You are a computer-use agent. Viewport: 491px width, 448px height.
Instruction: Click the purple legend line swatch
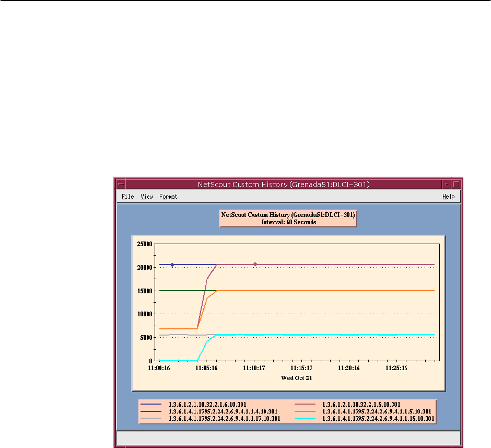pyautogui.click(x=306, y=405)
